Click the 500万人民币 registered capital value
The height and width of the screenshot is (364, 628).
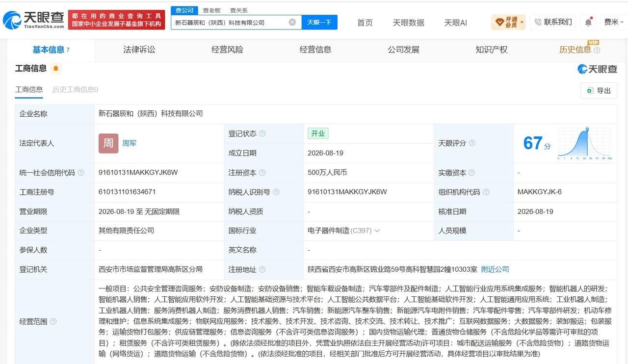327,173
